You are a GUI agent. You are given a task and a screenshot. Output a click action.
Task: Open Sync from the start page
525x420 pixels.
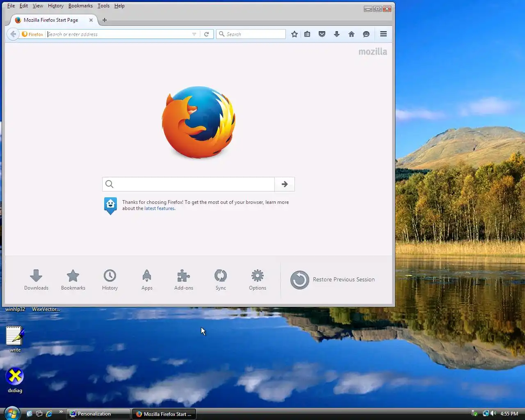[221, 280]
